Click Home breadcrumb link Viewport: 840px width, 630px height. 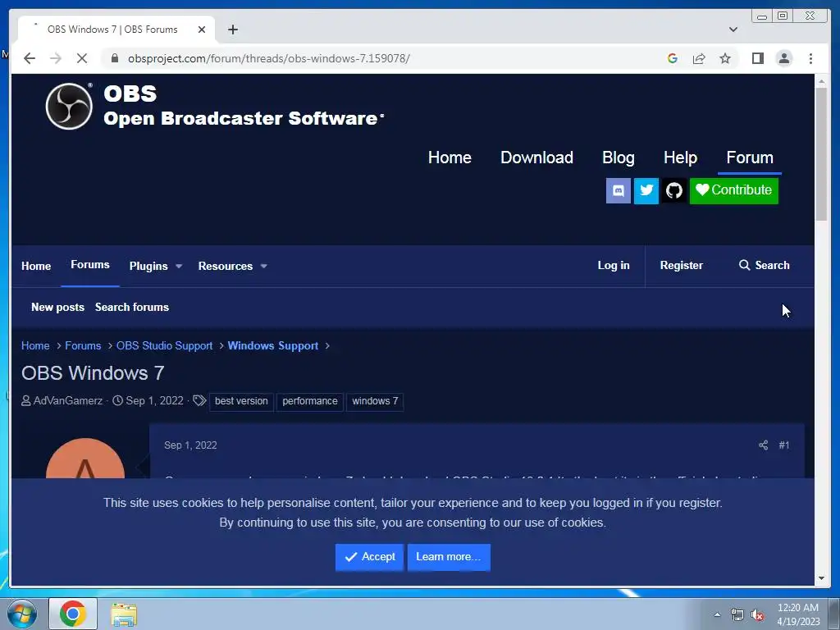pos(35,345)
